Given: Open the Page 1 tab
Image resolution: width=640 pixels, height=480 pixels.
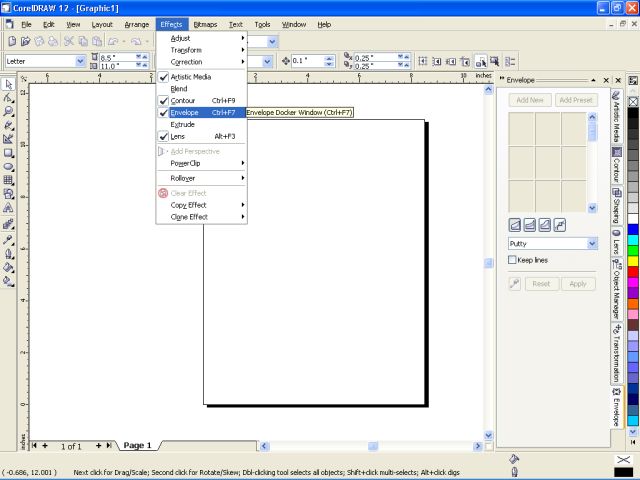Looking at the screenshot, I should pyautogui.click(x=138, y=445).
